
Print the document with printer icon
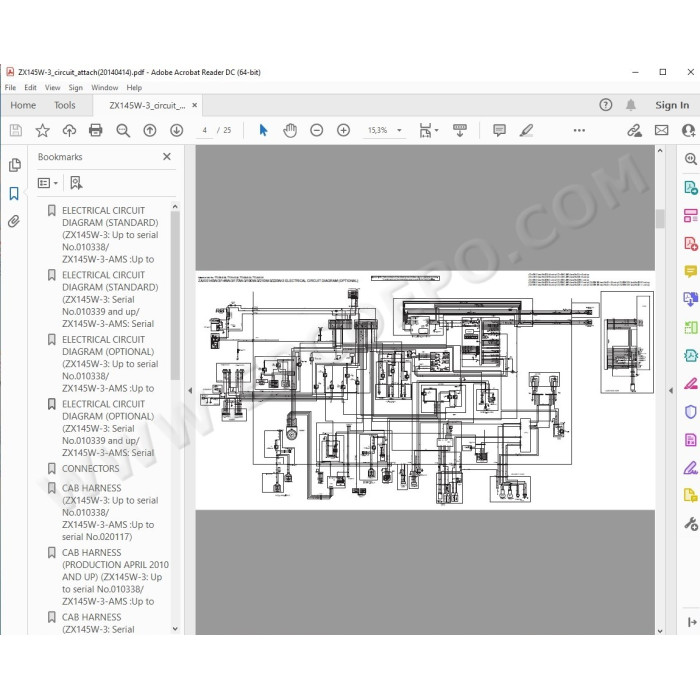point(96,130)
